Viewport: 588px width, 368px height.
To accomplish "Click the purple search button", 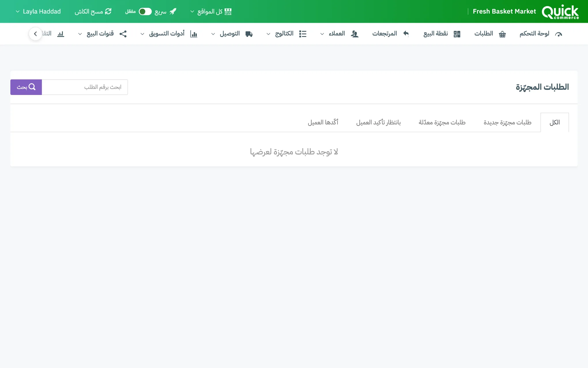I will [26, 87].
